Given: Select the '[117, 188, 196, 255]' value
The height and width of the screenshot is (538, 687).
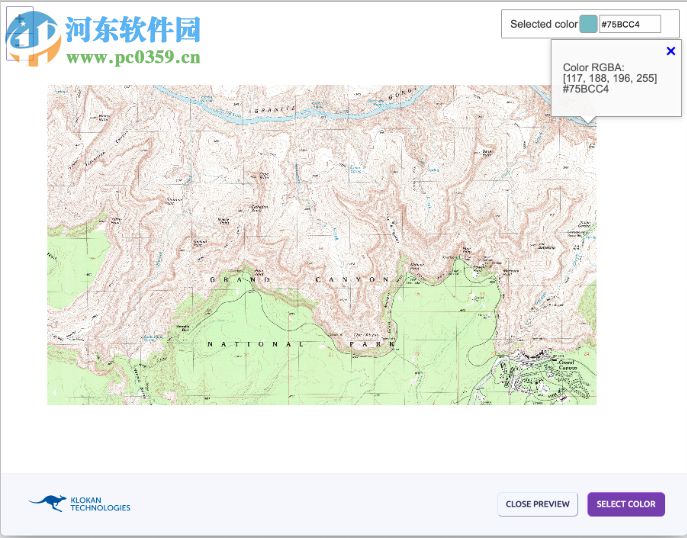Looking at the screenshot, I should (610, 78).
